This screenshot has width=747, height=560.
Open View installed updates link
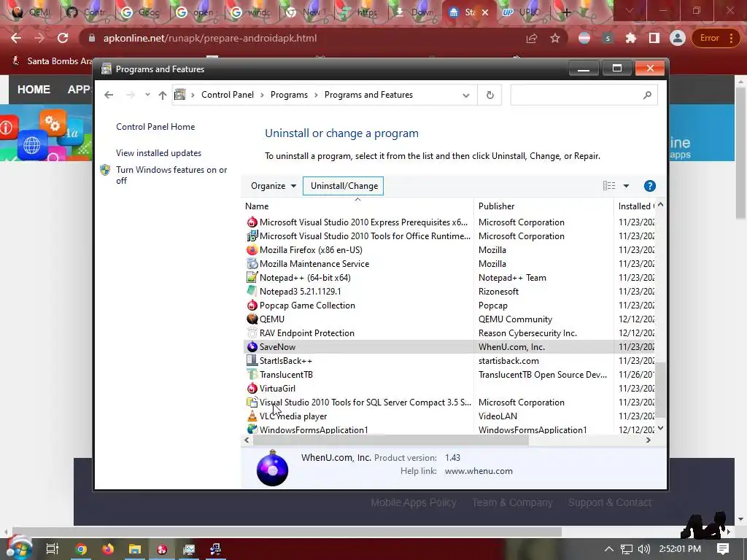pyautogui.click(x=158, y=153)
